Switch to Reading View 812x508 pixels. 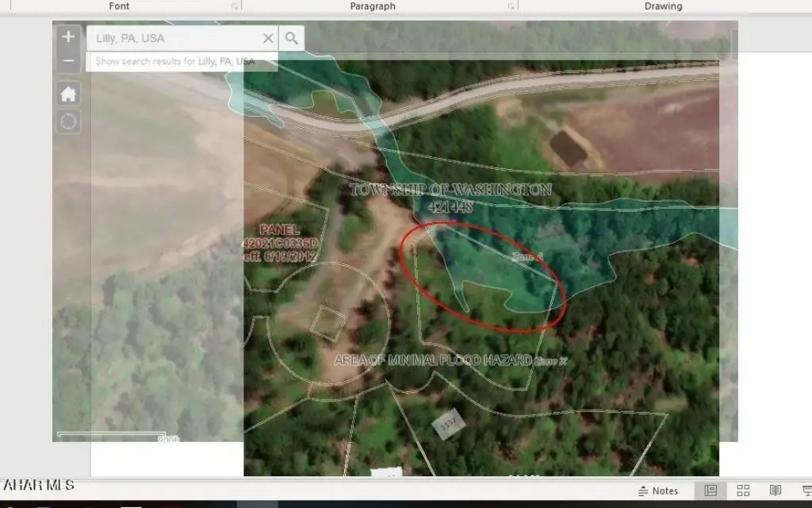(776, 491)
